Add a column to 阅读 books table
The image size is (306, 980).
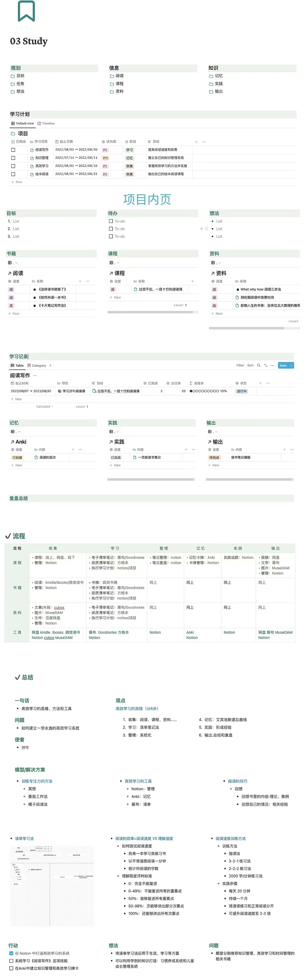pos(80,281)
